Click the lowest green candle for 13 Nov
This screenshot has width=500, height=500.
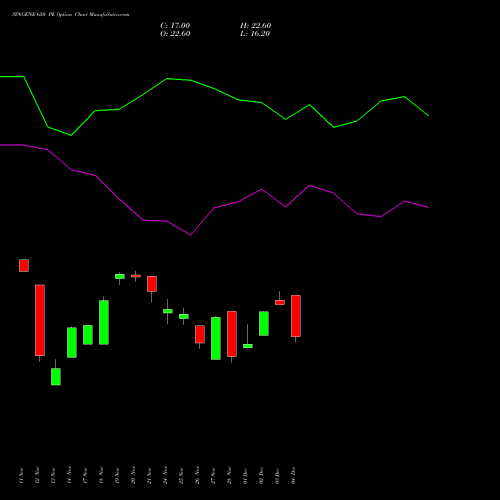pos(56,377)
